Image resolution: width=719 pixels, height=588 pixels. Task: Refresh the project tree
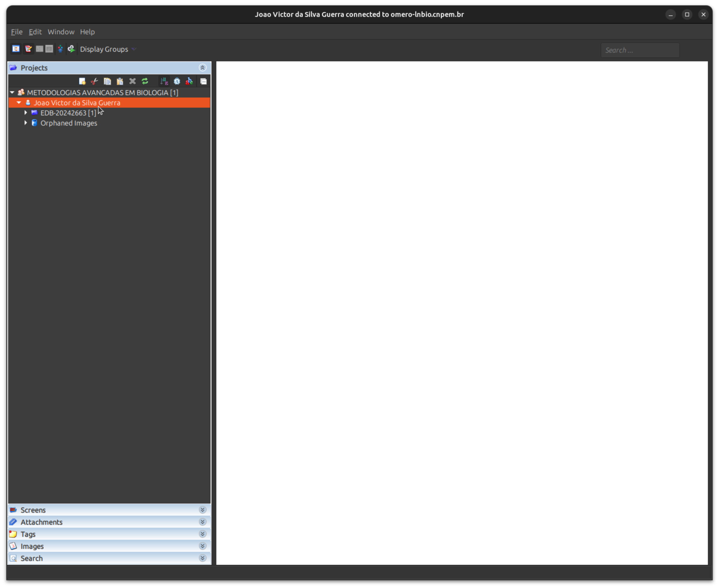[x=145, y=81]
